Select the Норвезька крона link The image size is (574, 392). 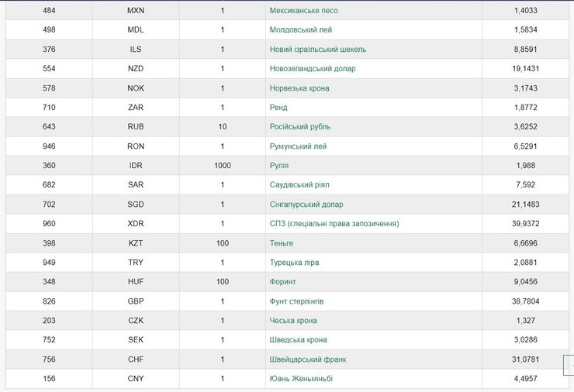[x=299, y=88]
